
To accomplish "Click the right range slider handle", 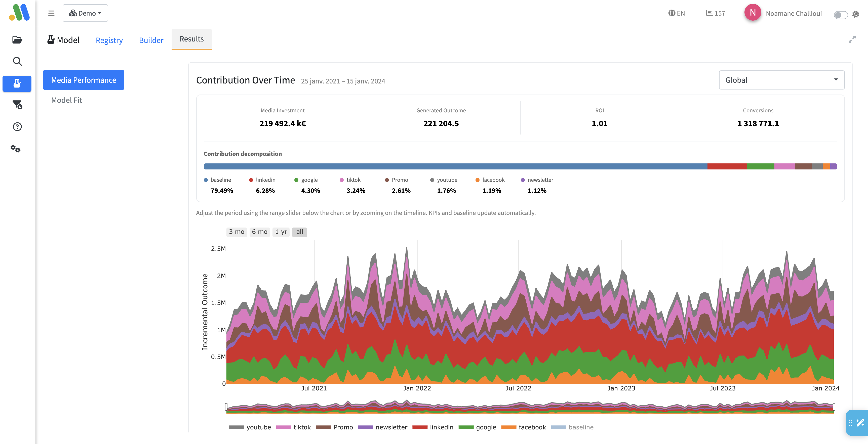I will point(834,407).
